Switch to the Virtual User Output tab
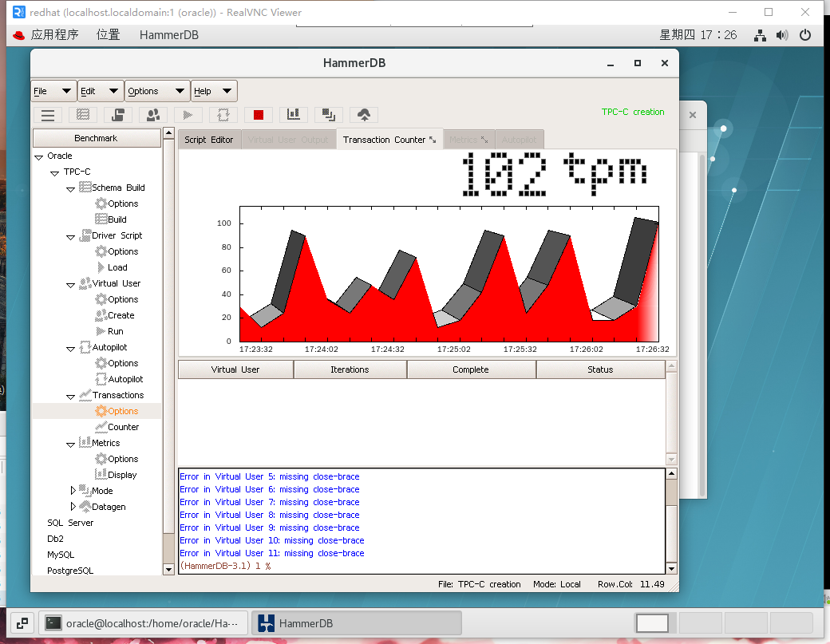 [288, 140]
